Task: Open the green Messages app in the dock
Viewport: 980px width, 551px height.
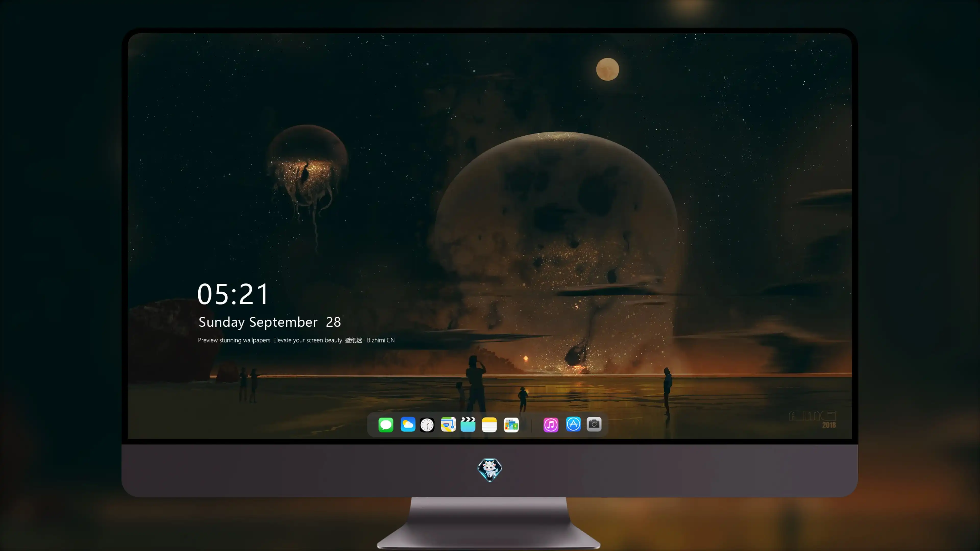Action: 386,425
